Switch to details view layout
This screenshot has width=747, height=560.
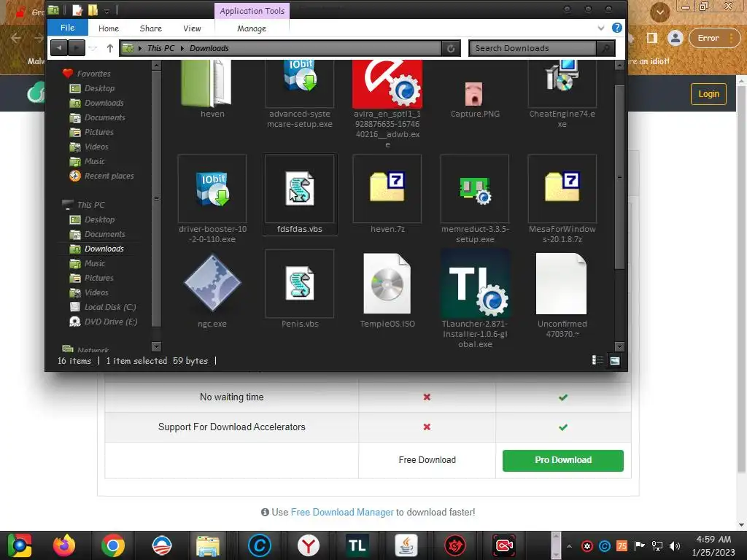click(x=597, y=360)
